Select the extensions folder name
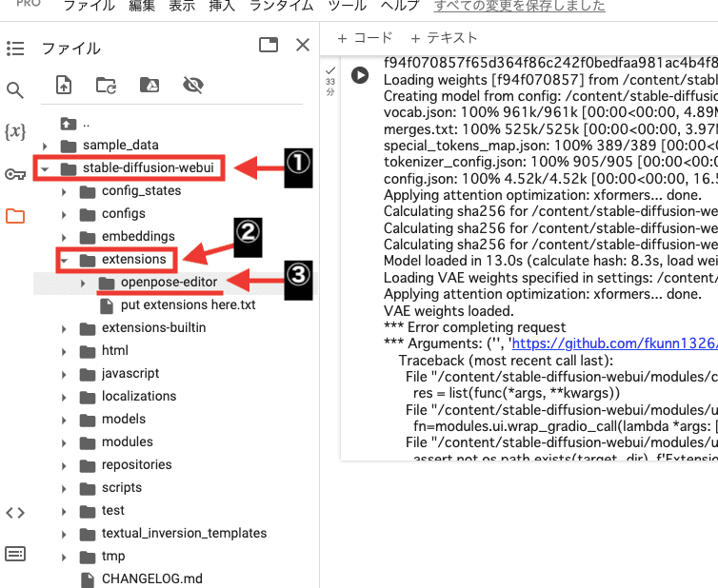Screen dimensions: 718x588 pos(133,260)
